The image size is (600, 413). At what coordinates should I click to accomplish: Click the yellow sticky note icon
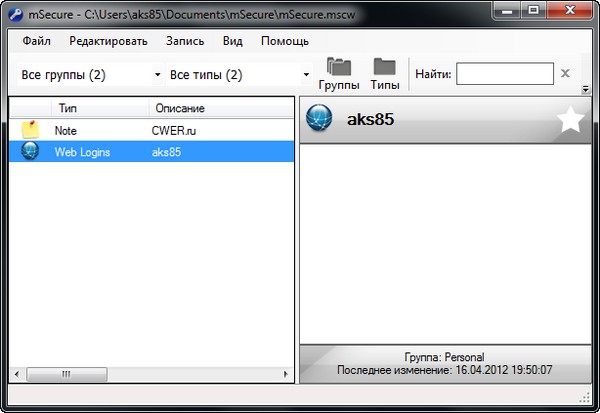[30, 130]
